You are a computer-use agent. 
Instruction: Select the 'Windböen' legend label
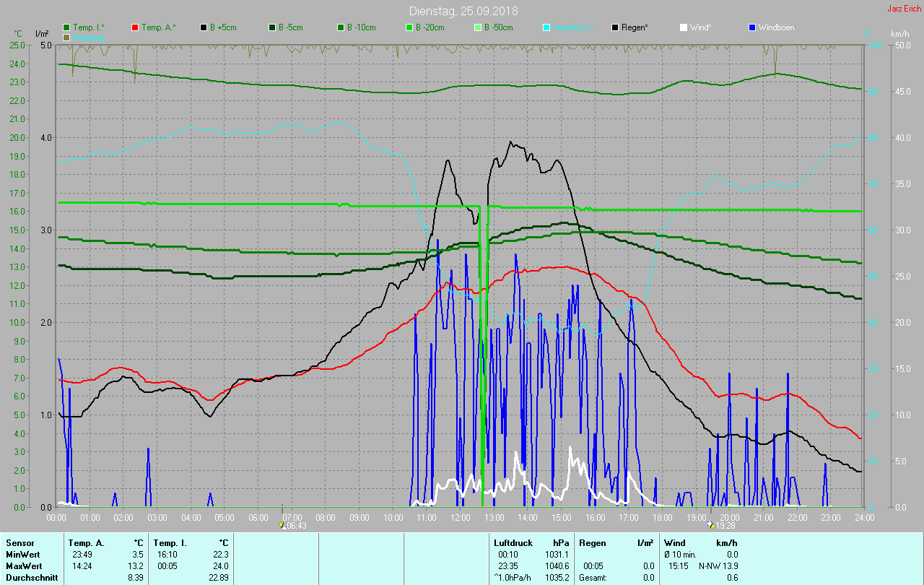tap(776, 27)
